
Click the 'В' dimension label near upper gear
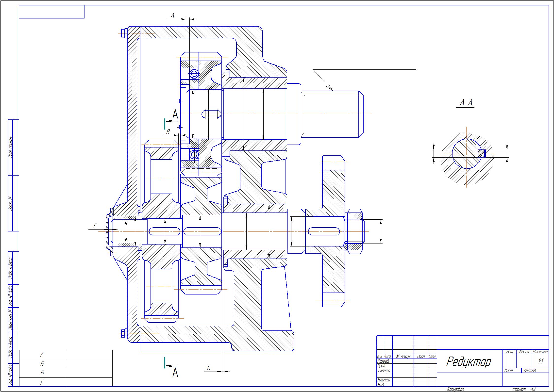pos(168,132)
